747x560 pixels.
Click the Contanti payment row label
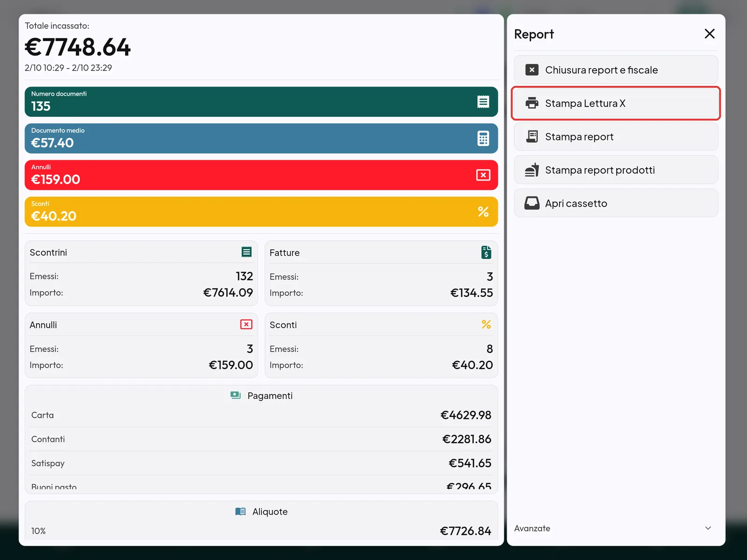(x=48, y=439)
